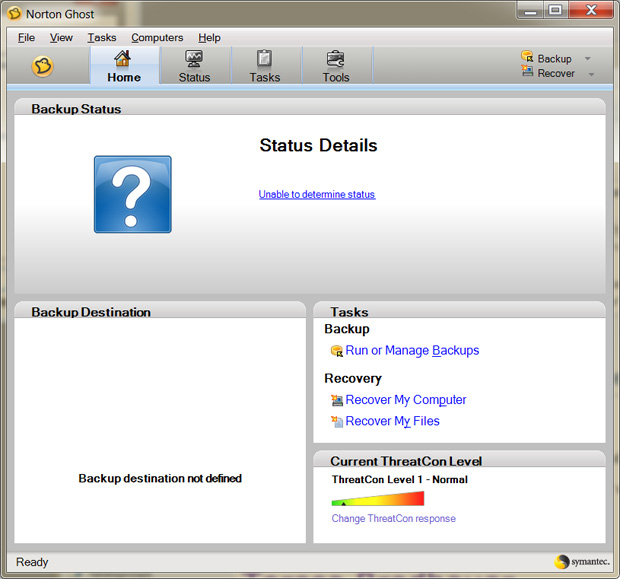
Task: Click the Tasks clipboard icon
Action: pyautogui.click(x=264, y=59)
